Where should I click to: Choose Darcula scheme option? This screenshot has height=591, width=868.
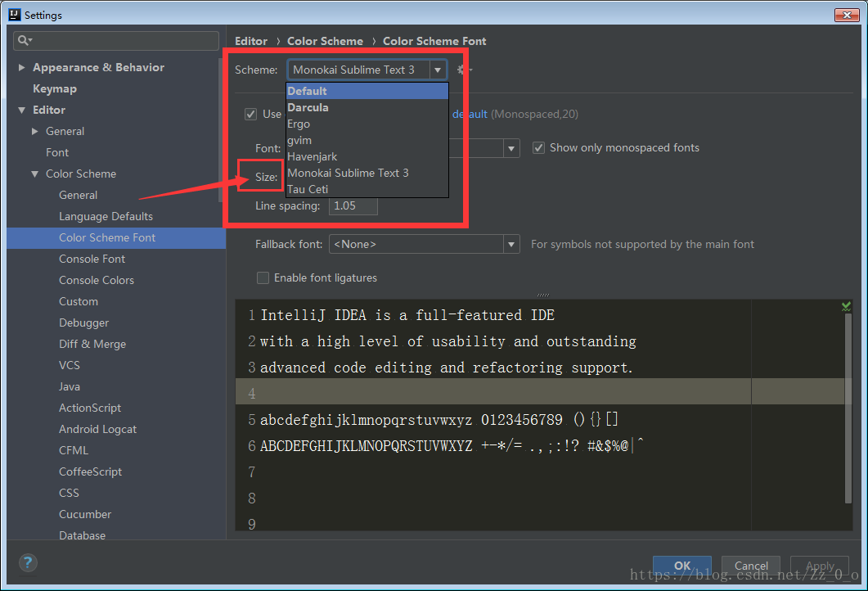click(x=367, y=107)
